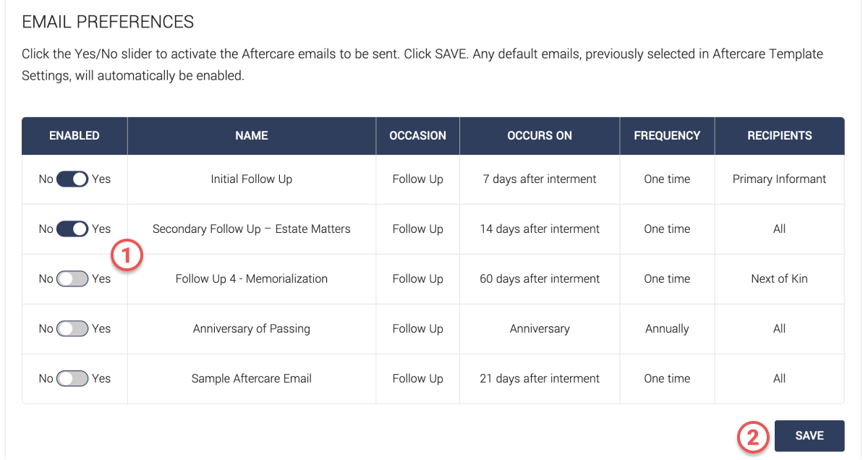
Task: Click the red step 2 marker beside SAVE
Action: click(x=753, y=436)
